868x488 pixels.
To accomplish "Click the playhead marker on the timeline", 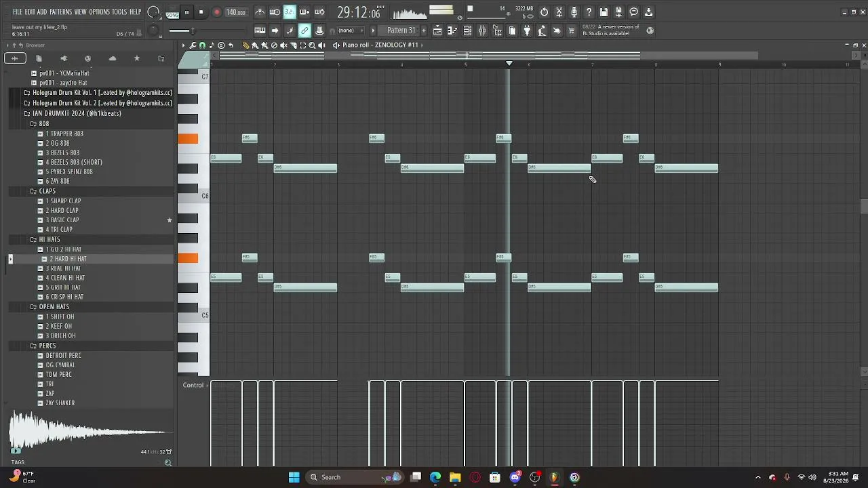I will tap(509, 64).
